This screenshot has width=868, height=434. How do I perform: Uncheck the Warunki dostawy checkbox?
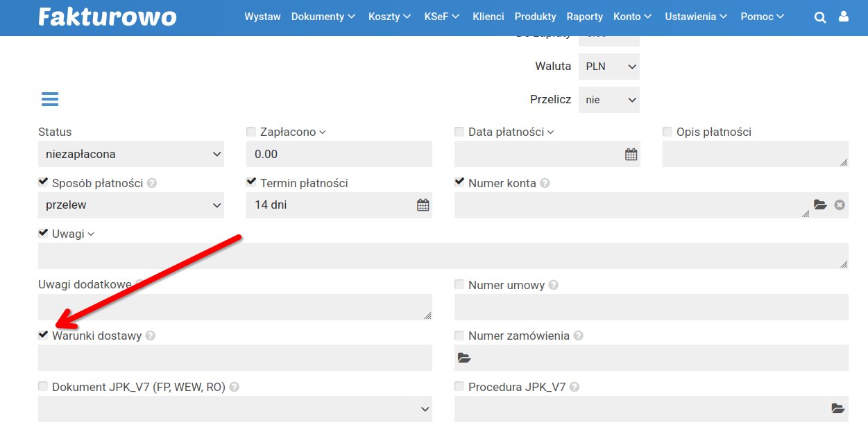[43, 336]
